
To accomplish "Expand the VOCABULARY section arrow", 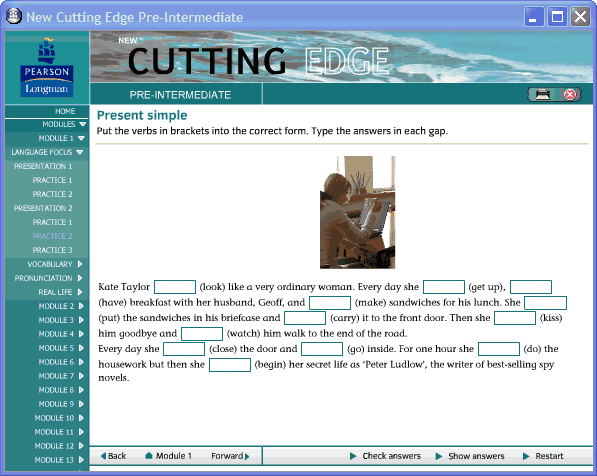I will pyautogui.click(x=80, y=264).
